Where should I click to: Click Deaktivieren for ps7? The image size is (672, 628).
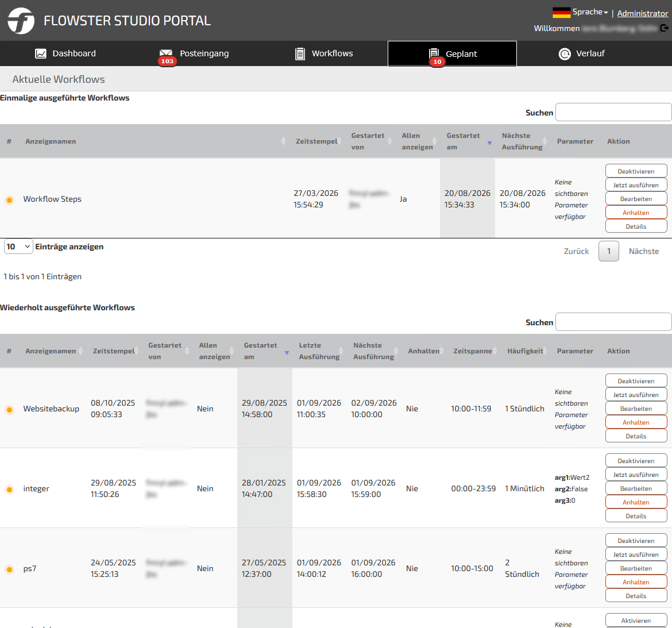(x=636, y=540)
